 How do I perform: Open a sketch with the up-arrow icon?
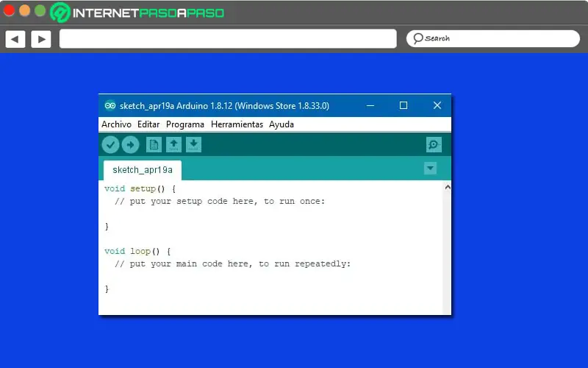[x=173, y=144]
